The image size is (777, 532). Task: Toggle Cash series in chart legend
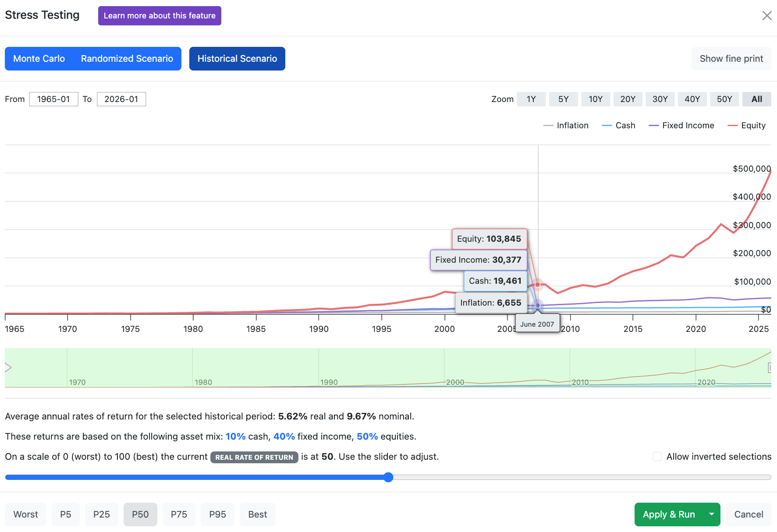(x=618, y=126)
